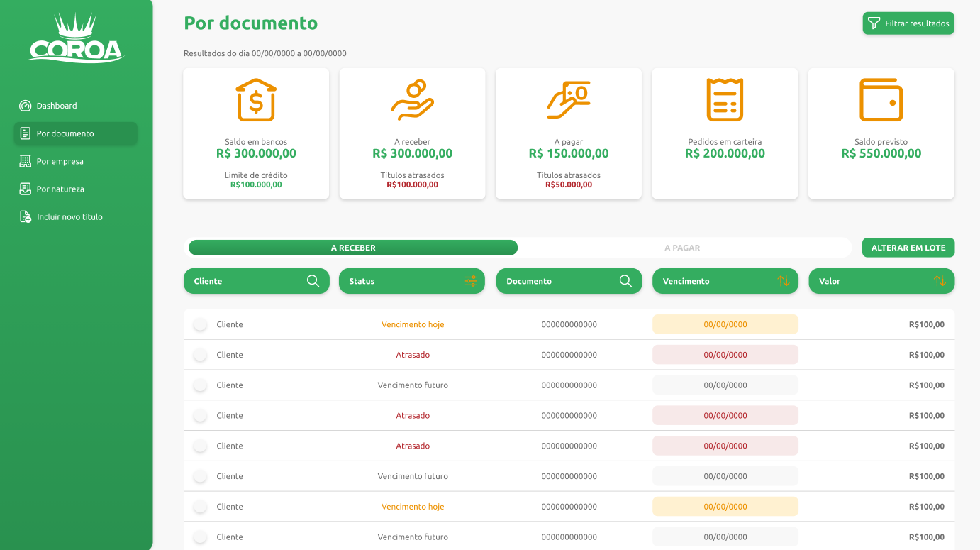
Task: Click the Por natureza sidebar icon
Action: 26,189
